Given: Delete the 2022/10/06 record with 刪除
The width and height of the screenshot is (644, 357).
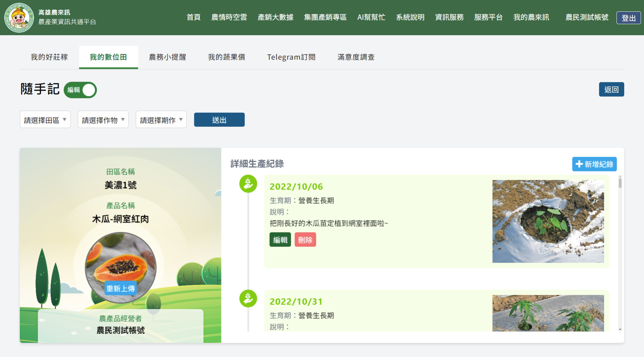Looking at the screenshot, I should pyautogui.click(x=305, y=240).
